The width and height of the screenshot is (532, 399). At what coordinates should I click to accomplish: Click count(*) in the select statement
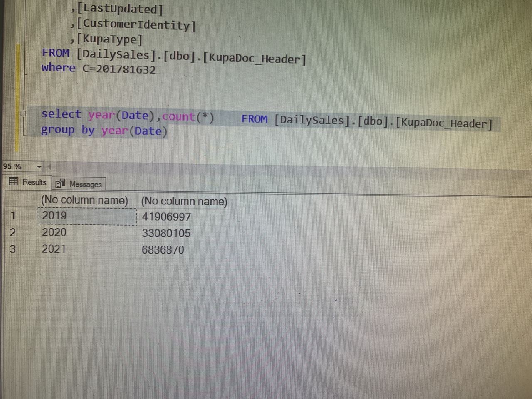click(188, 117)
